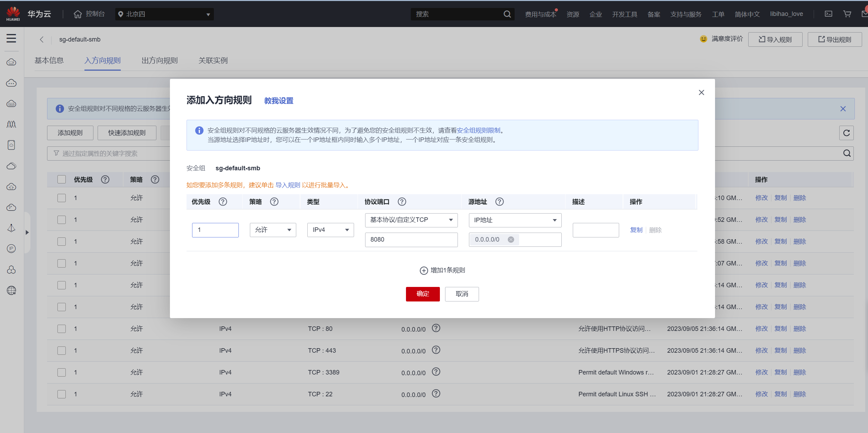Screen dimensions: 868x433
Task: Open the shopping cart icon
Action: pos(847,14)
